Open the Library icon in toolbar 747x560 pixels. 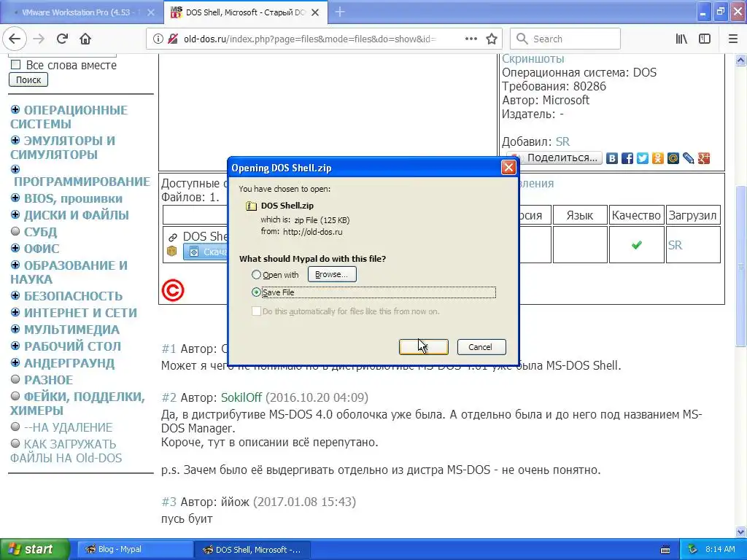[681, 39]
